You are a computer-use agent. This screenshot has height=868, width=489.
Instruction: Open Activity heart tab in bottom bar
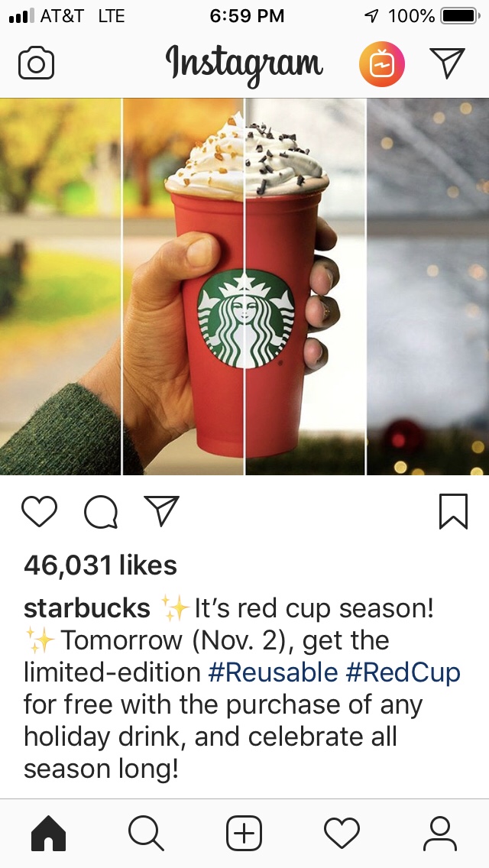[342, 833]
